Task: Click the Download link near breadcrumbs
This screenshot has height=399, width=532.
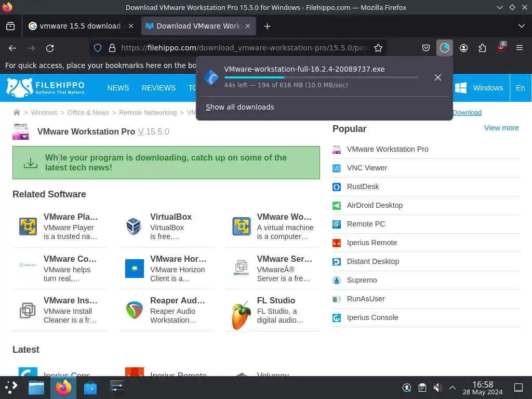Action: click(467, 113)
